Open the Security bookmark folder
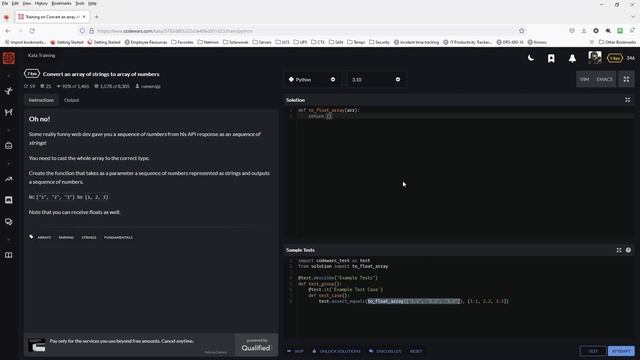The image size is (640, 360). [x=379, y=42]
